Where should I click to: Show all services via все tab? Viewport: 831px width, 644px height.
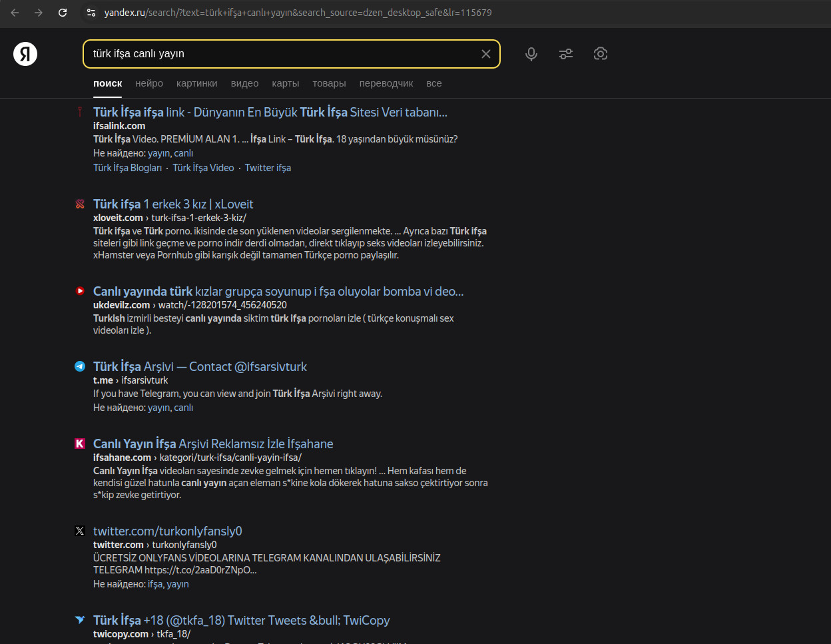pos(434,83)
